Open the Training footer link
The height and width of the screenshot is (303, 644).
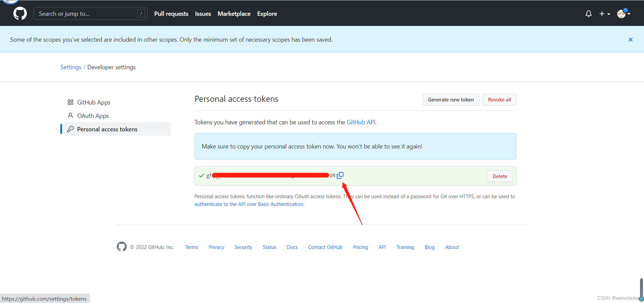tap(405, 247)
